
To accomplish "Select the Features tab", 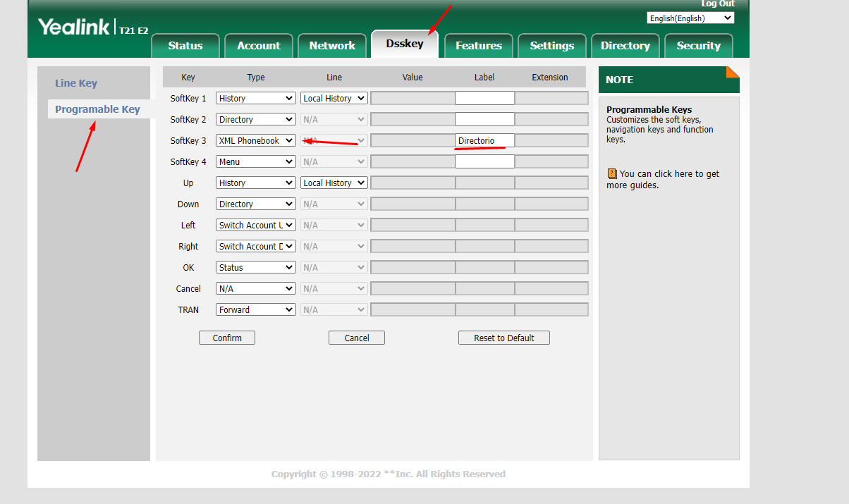I will [479, 46].
